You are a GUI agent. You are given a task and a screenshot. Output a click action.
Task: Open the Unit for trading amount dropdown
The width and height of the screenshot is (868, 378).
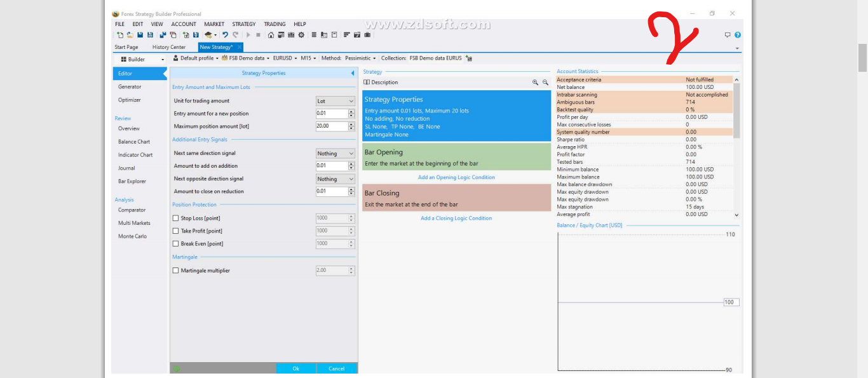[336, 101]
